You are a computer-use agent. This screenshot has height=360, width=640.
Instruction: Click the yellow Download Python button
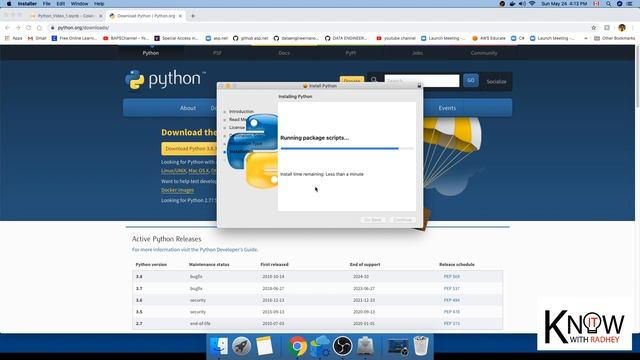(x=190, y=149)
